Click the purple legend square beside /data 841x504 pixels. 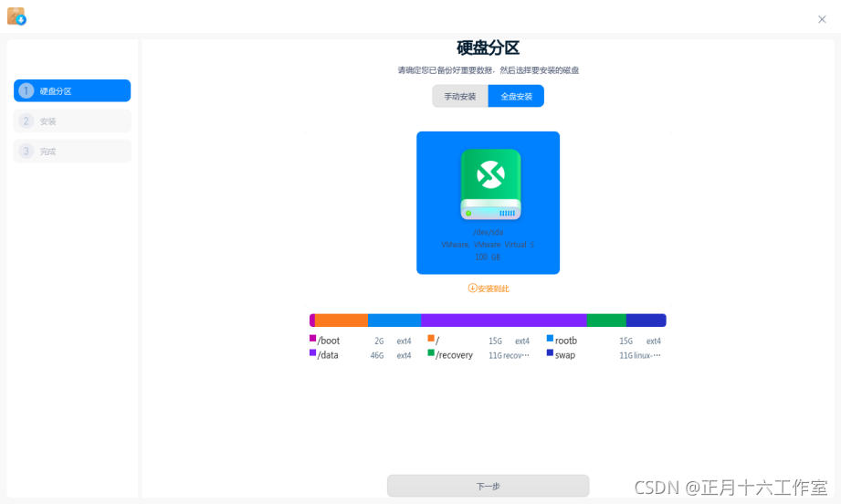312,352
